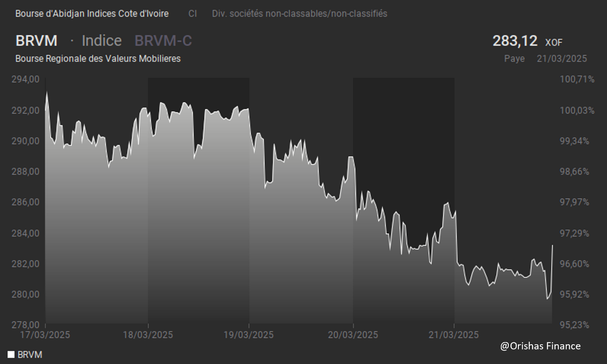Select the 19/03/2025 date axis label
Screen dimensions: 607x364
pyautogui.click(x=249, y=335)
